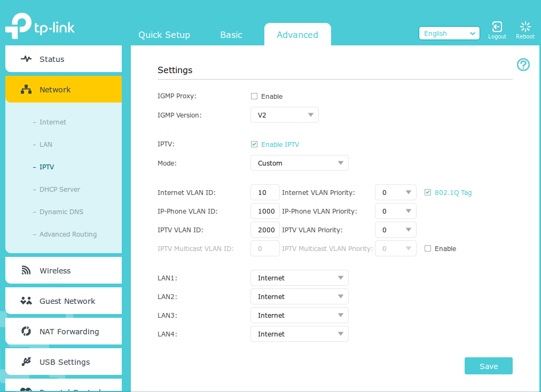The width and height of the screenshot is (541, 392).
Task: Toggle the 802.1Q Tag checkbox
Action: [x=427, y=193]
